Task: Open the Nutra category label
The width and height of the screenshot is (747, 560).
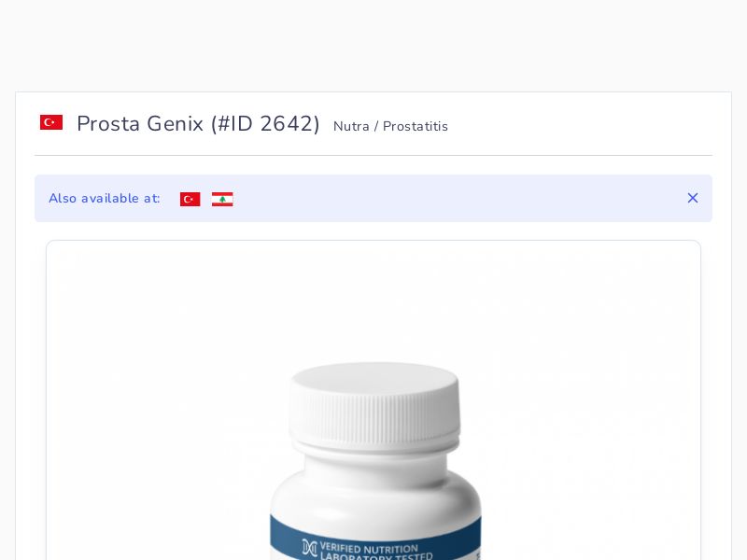Action: coord(351,126)
